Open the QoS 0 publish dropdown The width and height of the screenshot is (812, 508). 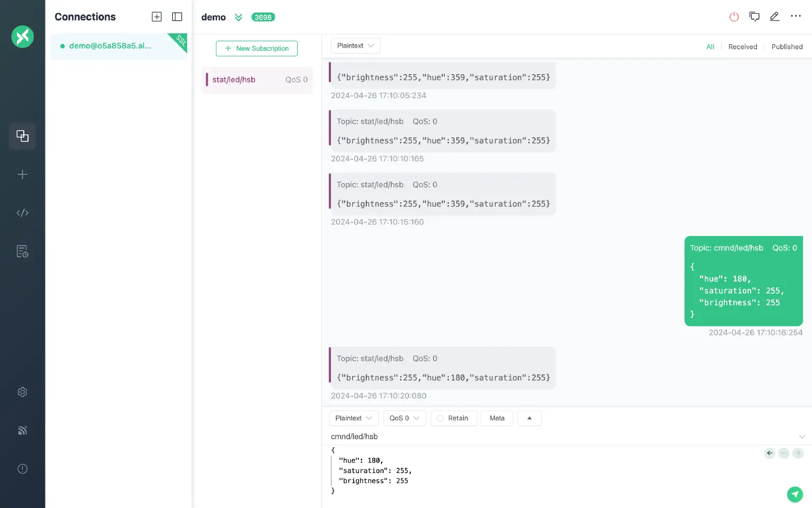pos(404,418)
